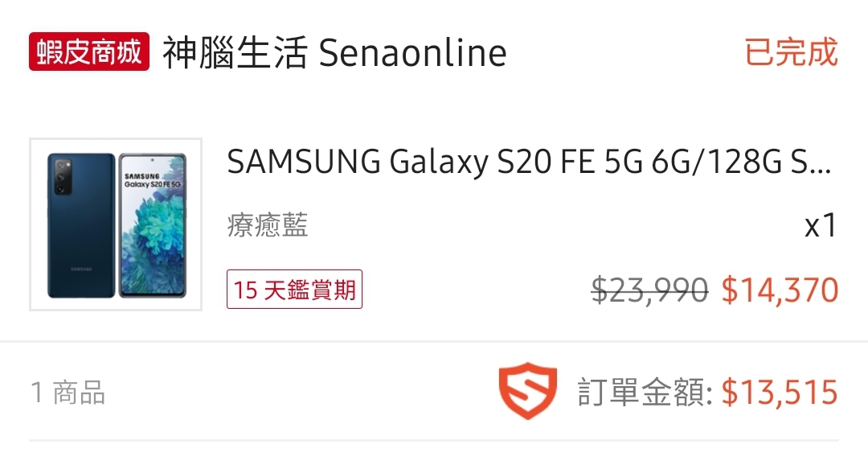Click the 訂單金額 label

coord(645,392)
